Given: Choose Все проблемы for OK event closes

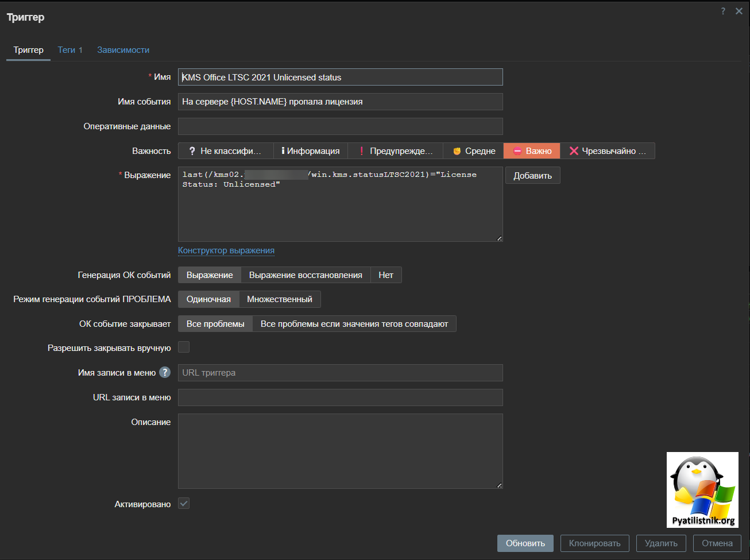Looking at the screenshot, I should coord(215,324).
